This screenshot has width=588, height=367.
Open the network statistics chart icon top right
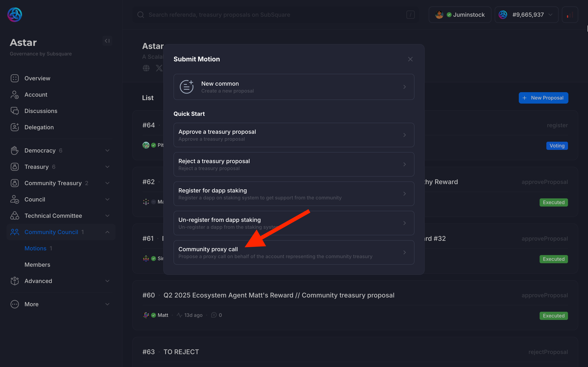pos(570,14)
